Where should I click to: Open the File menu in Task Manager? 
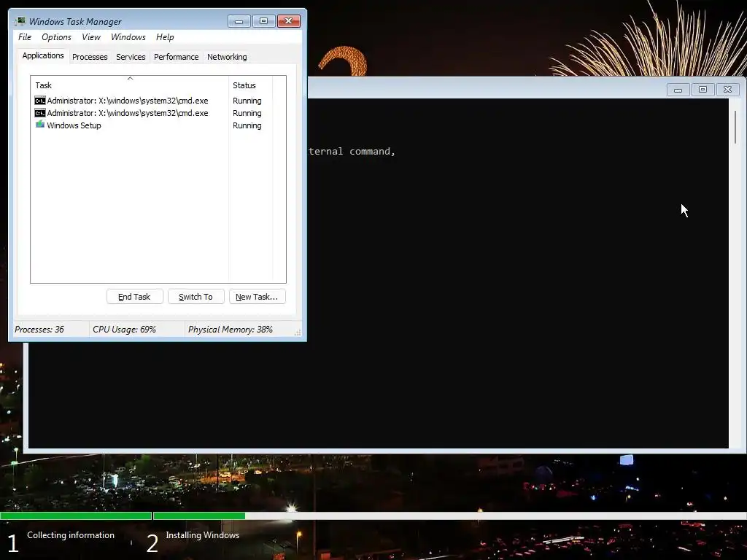[x=25, y=37]
